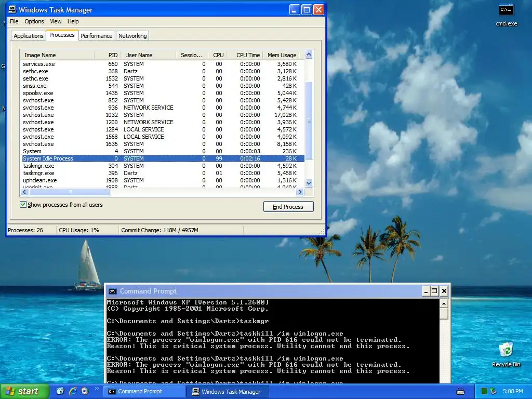
Task: Click Command Prompt scroll up arrow
Action: click(444, 303)
